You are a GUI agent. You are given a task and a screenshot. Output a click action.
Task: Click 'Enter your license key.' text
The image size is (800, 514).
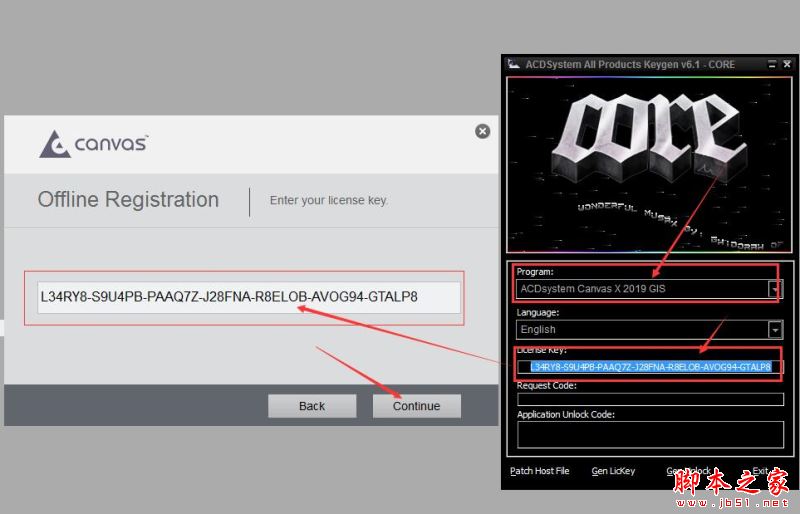[x=329, y=200]
